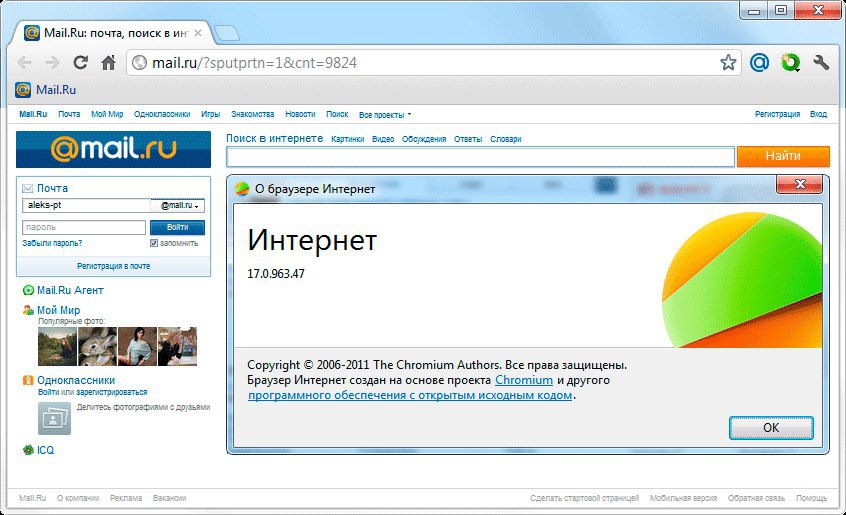Open Mail.Ru Агент link in sidebar
846x515 pixels.
70,290
